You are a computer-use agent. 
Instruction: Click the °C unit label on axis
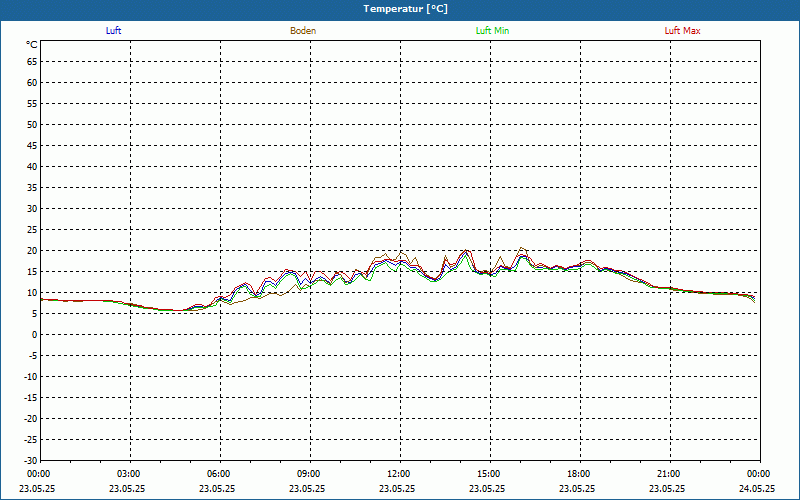point(32,45)
